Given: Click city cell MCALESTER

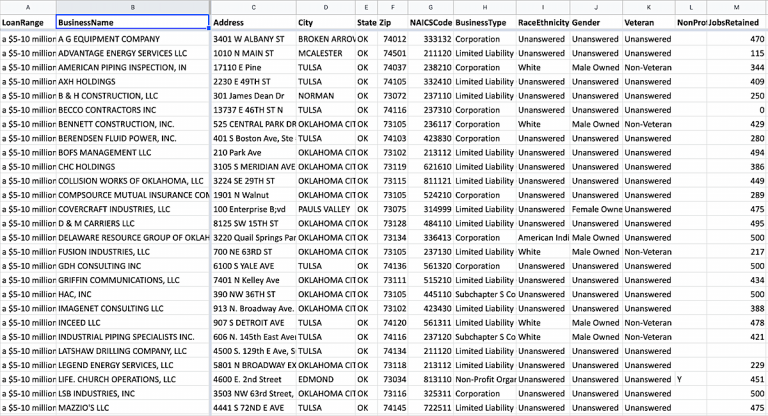Looking at the screenshot, I should 326,53.
